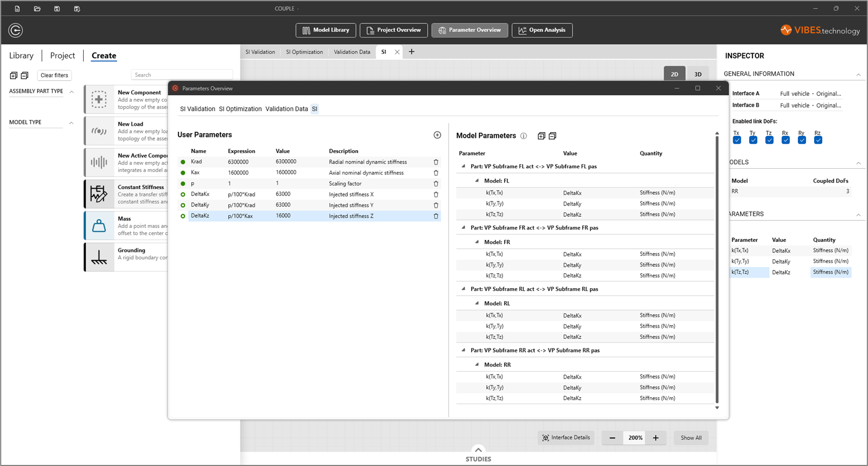Open the Model Library button

(326, 30)
